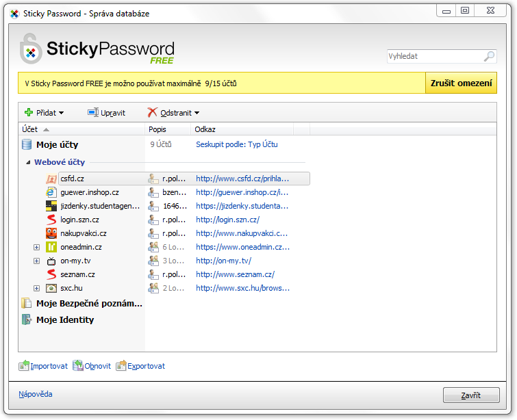The image size is (517, 420).
Task: Click the Obnovit restore icon
Action: coord(78,366)
